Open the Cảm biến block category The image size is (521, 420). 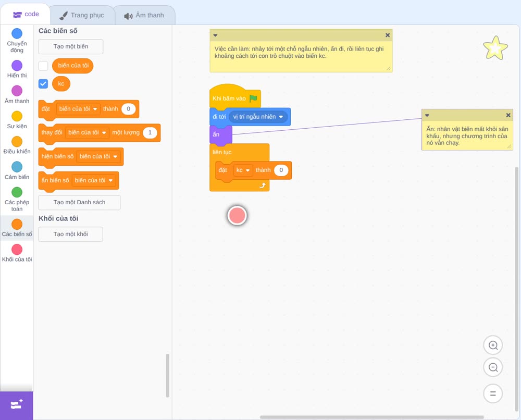(17, 171)
